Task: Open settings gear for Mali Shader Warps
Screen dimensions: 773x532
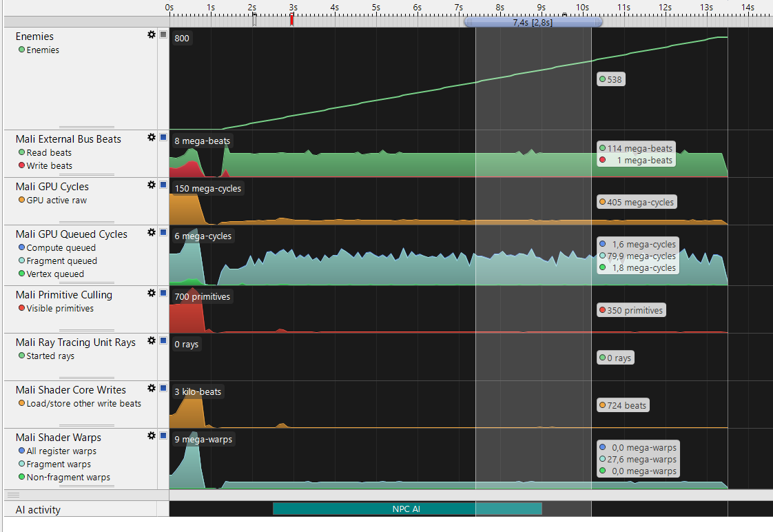Action: (152, 436)
